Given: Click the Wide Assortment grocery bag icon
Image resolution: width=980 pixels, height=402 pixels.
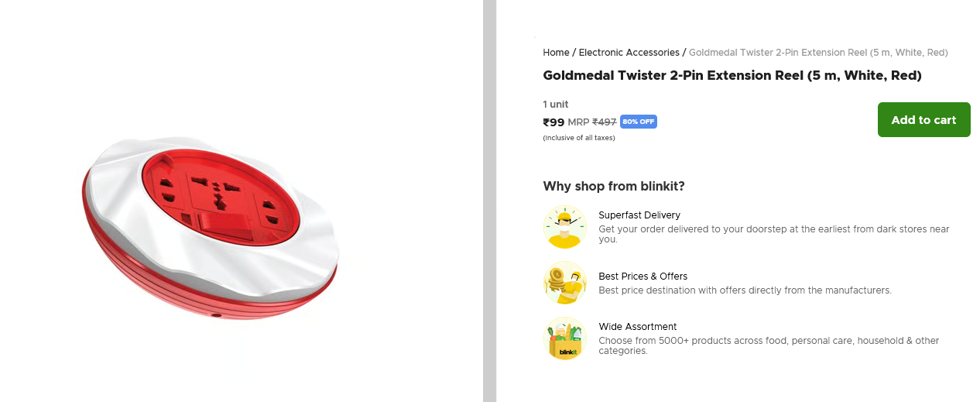Looking at the screenshot, I should click(564, 338).
